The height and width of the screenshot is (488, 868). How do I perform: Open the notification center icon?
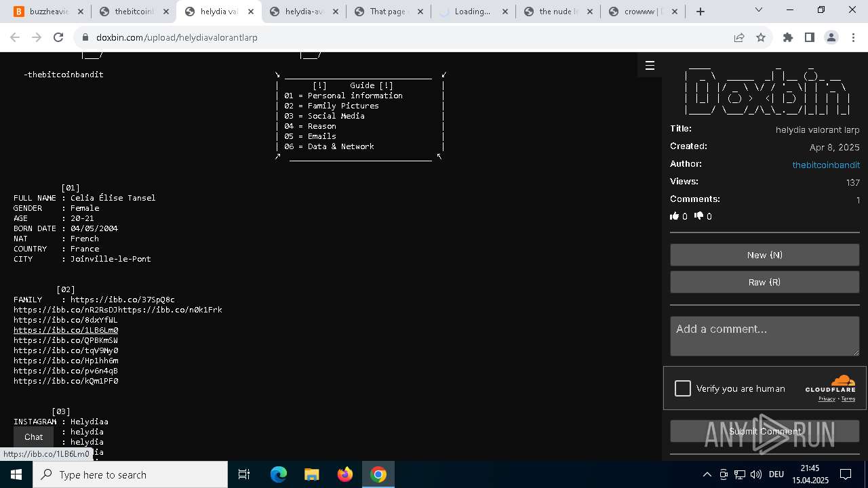(846, 474)
